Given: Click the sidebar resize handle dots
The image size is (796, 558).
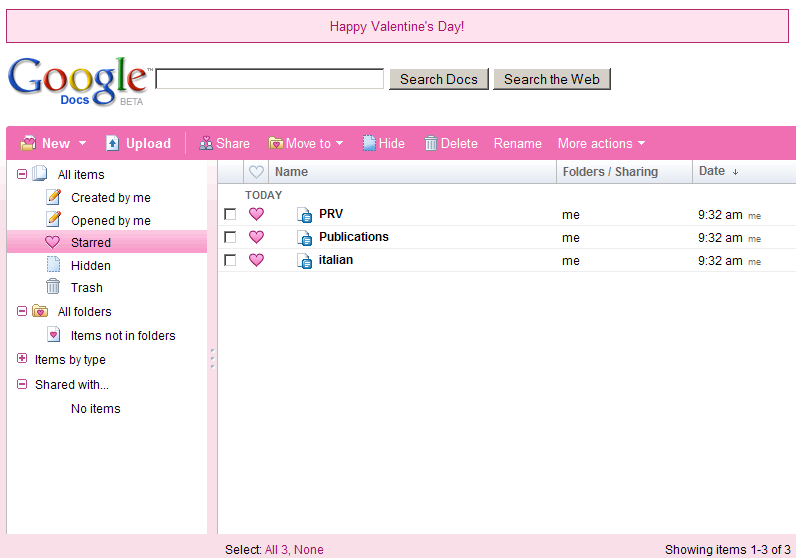Looking at the screenshot, I should click(x=212, y=358).
